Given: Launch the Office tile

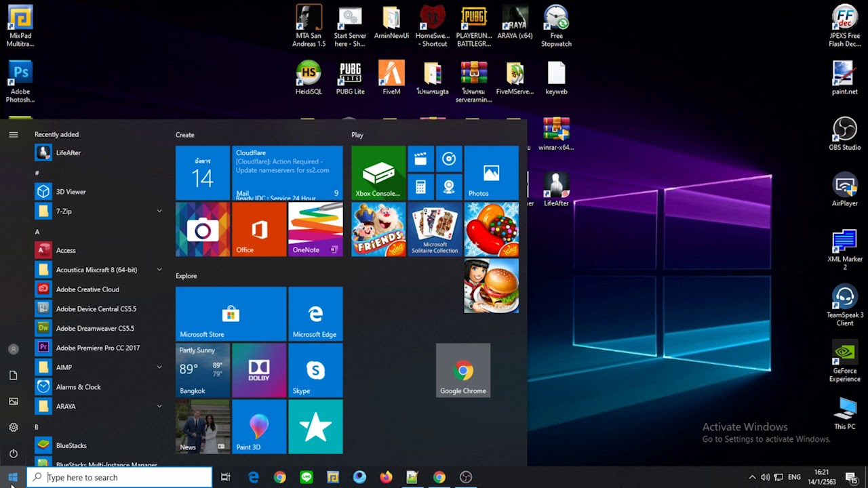Looking at the screenshot, I should click(x=259, y=229).
